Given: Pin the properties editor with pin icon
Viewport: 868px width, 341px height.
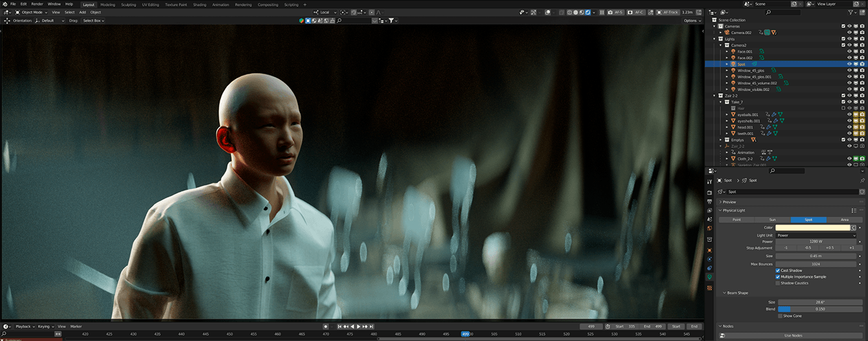Looking at the screenshot, I should pos(862,181).
